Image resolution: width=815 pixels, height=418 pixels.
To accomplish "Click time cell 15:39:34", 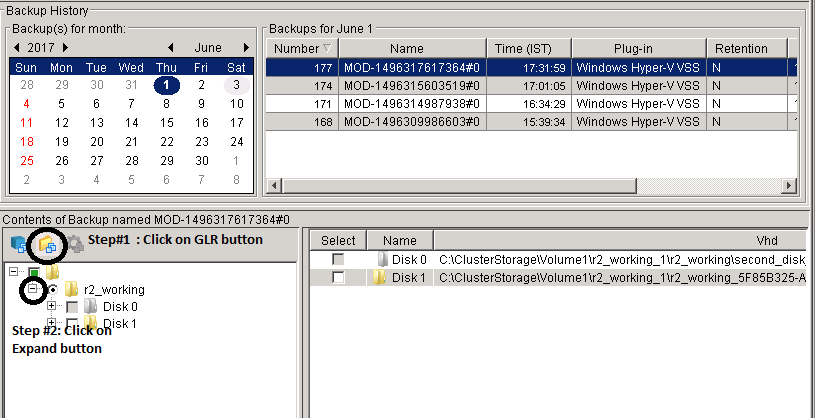I will pos(529,122).
